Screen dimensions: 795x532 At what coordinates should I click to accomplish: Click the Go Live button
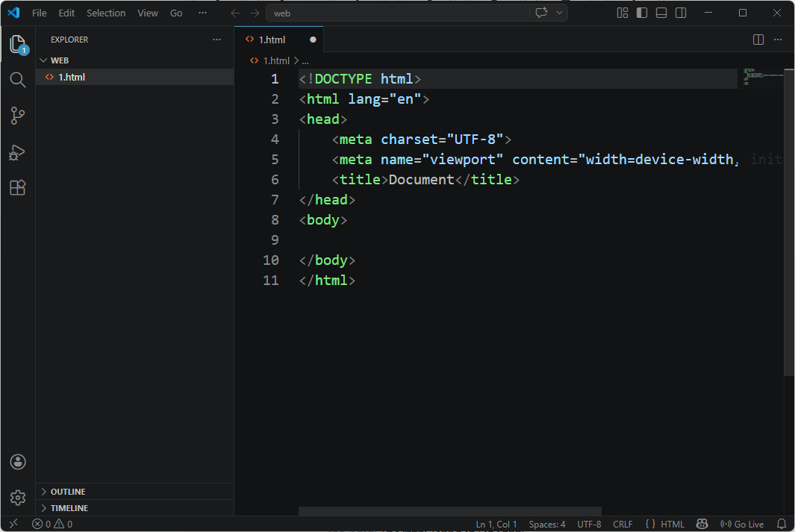[x=742, y=524]
